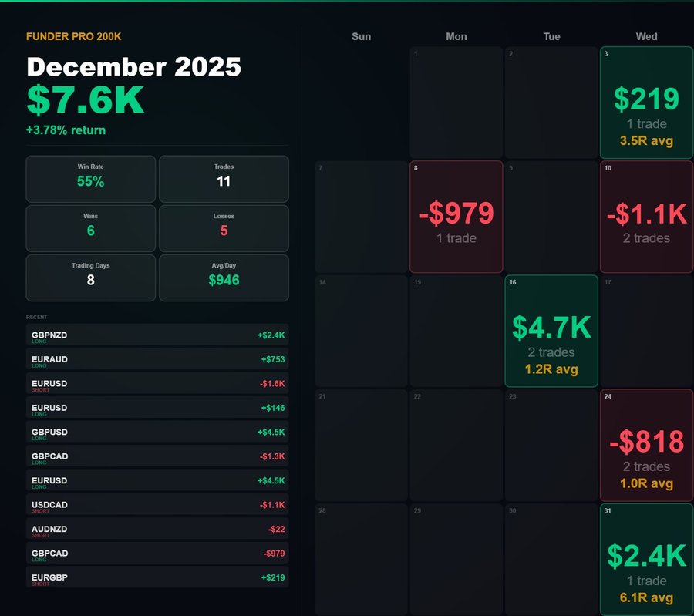Click the Wed column header
694x616 pixels.
click(647, 37)
